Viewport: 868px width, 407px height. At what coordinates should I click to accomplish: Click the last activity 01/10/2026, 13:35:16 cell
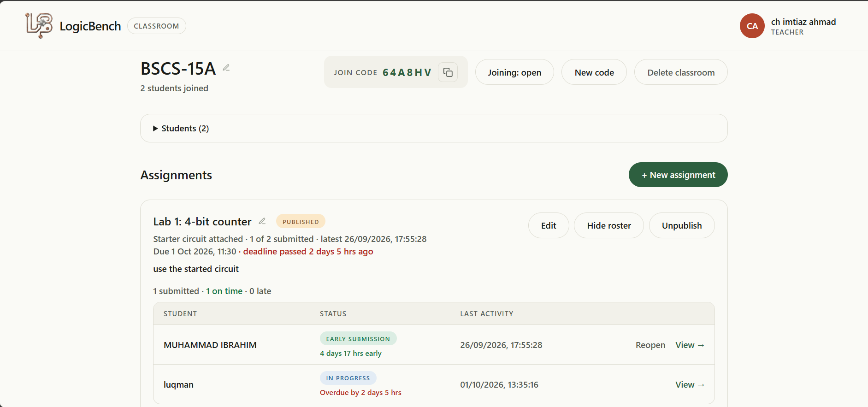[x=499, y=385]
